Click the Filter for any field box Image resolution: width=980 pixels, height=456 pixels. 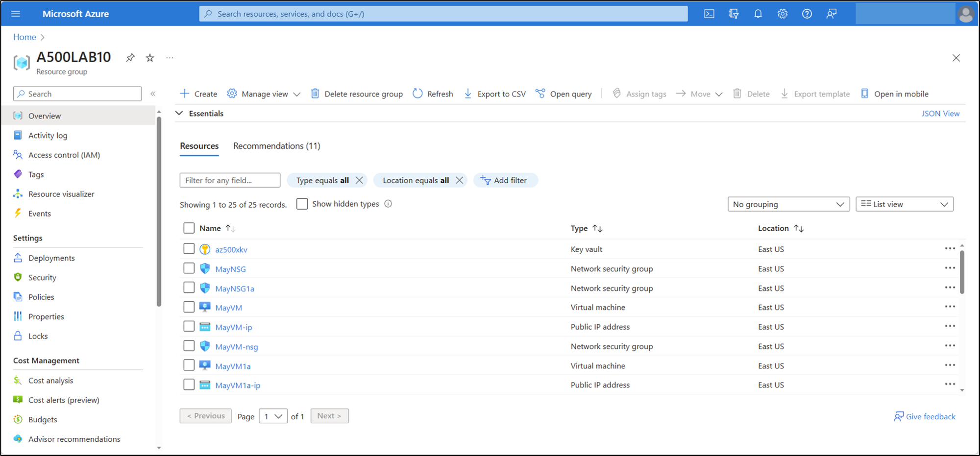230,180
